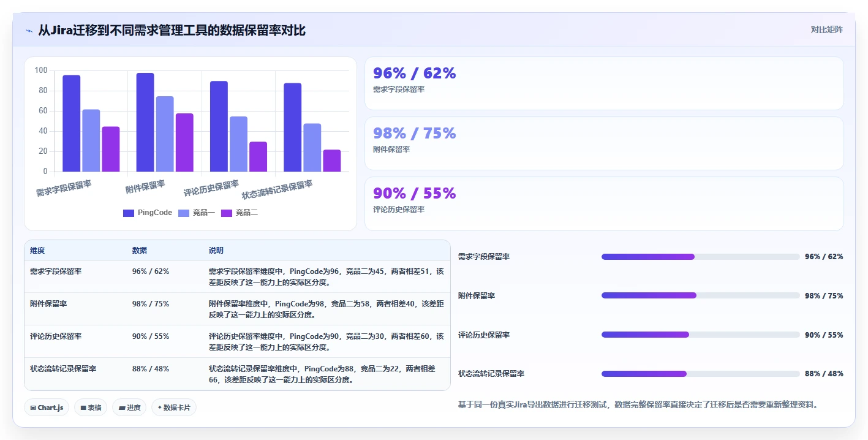Viewport: 868px width, 440px height.
Task: Select the 表格 tag chip
Action: click(x=91, y=408)
